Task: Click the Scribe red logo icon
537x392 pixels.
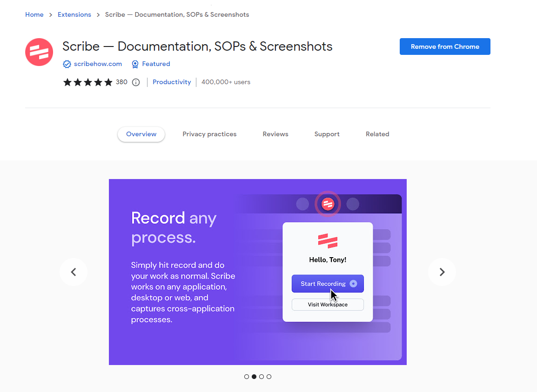Action: tap(39, 52)
